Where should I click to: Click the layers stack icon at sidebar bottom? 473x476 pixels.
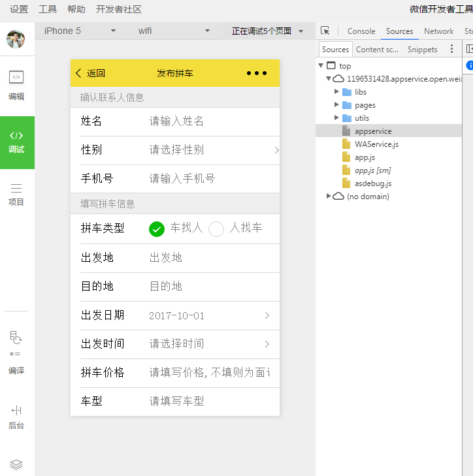click(16, 464)
